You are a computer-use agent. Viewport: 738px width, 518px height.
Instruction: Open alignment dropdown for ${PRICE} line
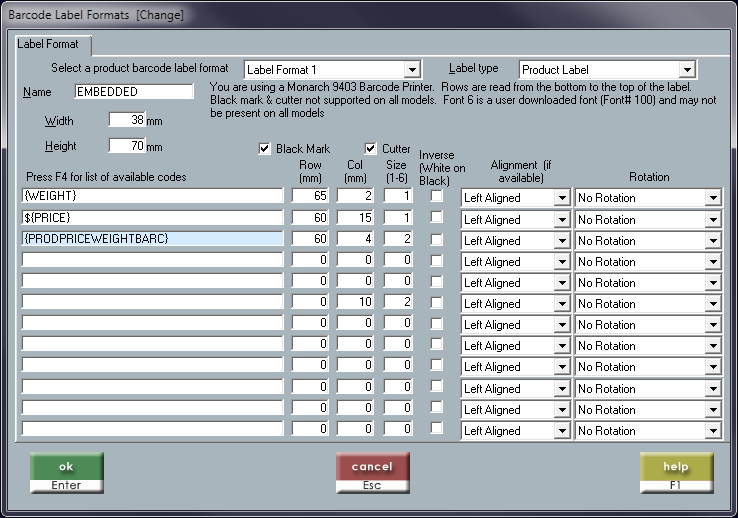tap(515, 220)
